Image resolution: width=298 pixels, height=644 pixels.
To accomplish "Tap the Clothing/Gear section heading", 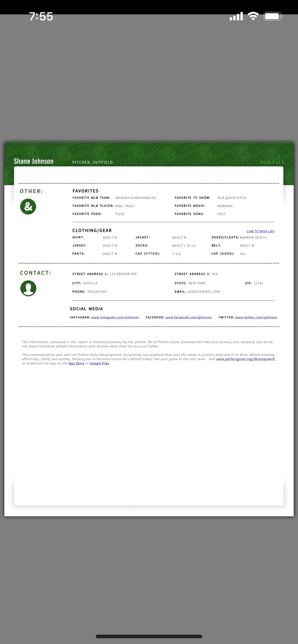I will coord(92,230).
